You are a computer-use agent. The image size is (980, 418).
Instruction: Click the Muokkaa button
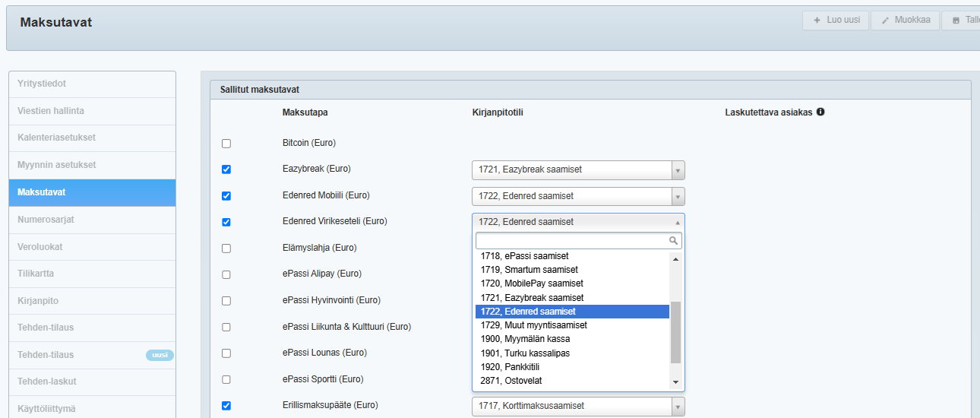[905, 21]
